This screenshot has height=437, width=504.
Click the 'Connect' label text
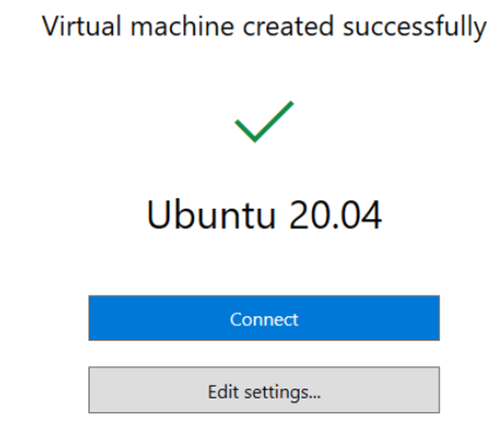point(264,319)
